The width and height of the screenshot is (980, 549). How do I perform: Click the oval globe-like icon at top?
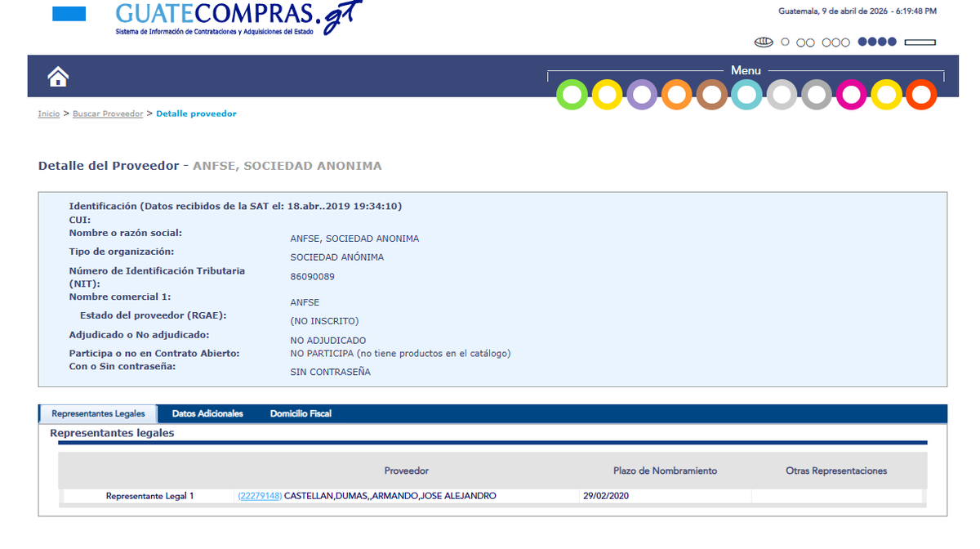[x=764, y=42]
